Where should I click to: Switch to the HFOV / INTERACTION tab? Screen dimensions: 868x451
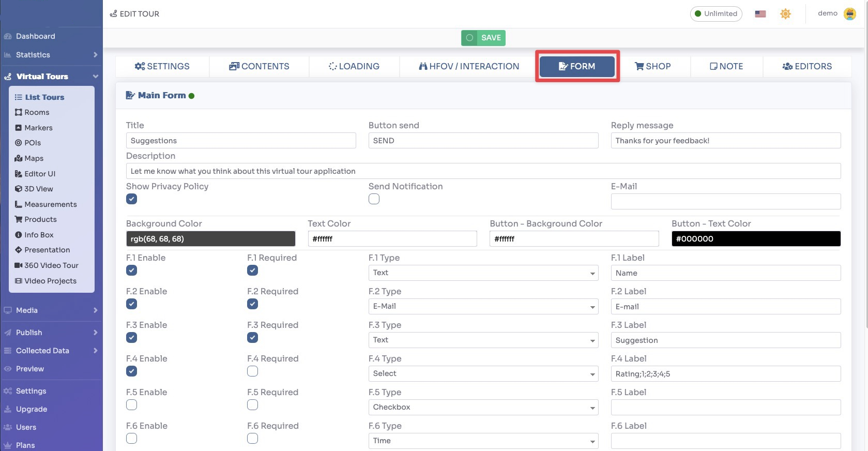click(x=469, y=66)
